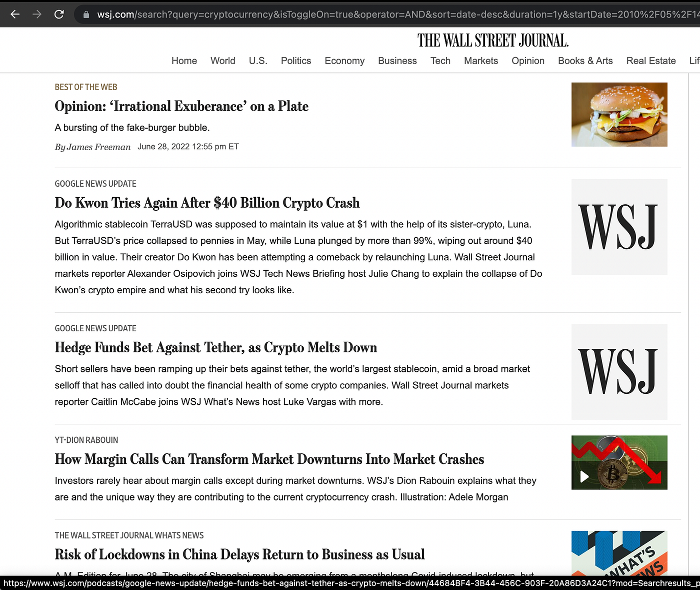The height and width of the screenshot is (590, 700).
Task: Read Do Kwon Tries Again article
Action: (207, 203)
